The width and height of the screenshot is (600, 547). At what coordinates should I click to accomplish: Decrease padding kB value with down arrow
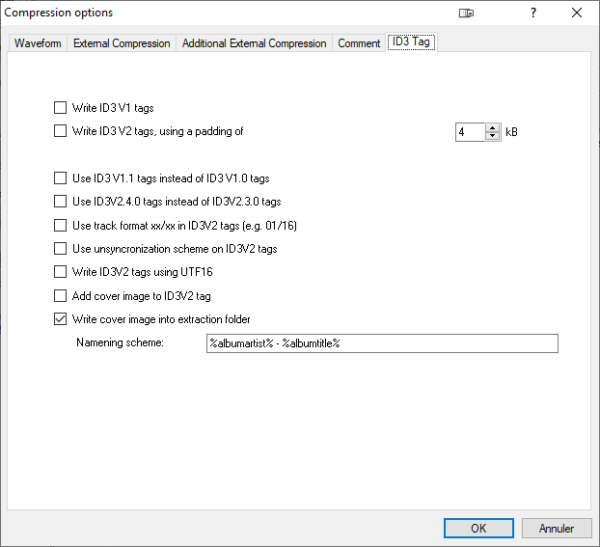pyautogui.click(x=492, y=136)
